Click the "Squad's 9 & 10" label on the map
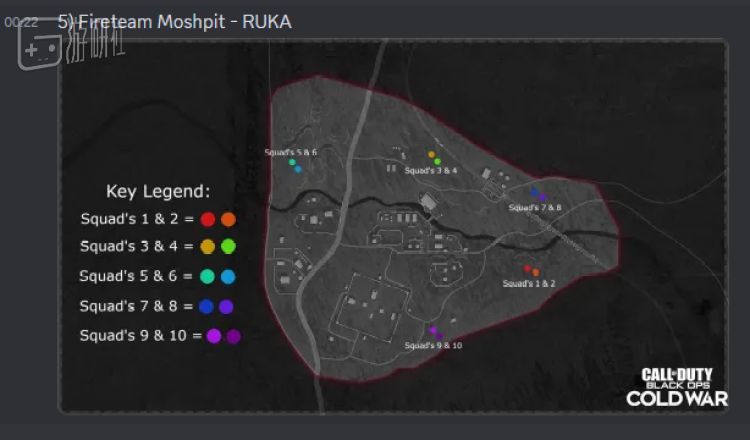This screenshot has height=440, width=750. [x=433, y=345]
